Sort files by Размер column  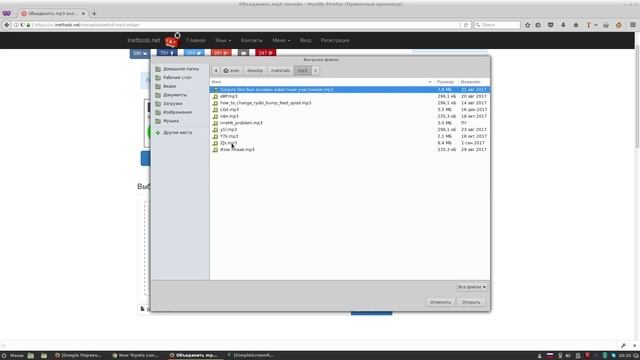point(446,82)
